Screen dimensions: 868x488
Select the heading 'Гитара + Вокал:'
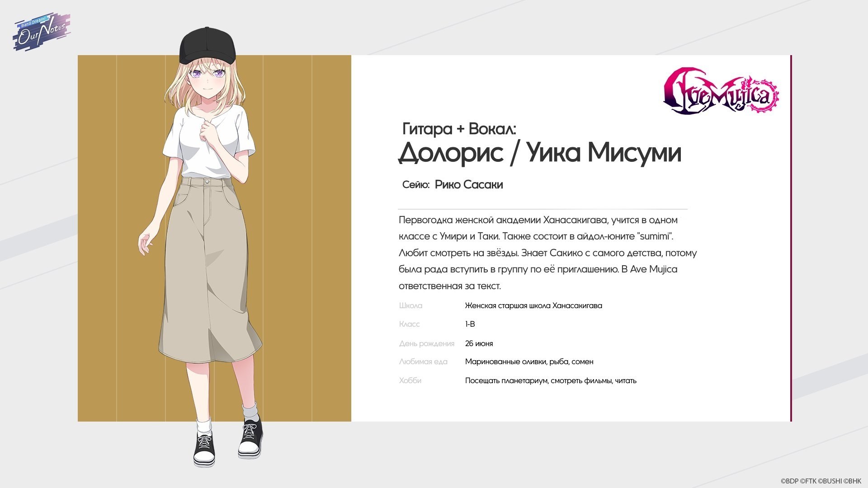[x=459, y=129]
